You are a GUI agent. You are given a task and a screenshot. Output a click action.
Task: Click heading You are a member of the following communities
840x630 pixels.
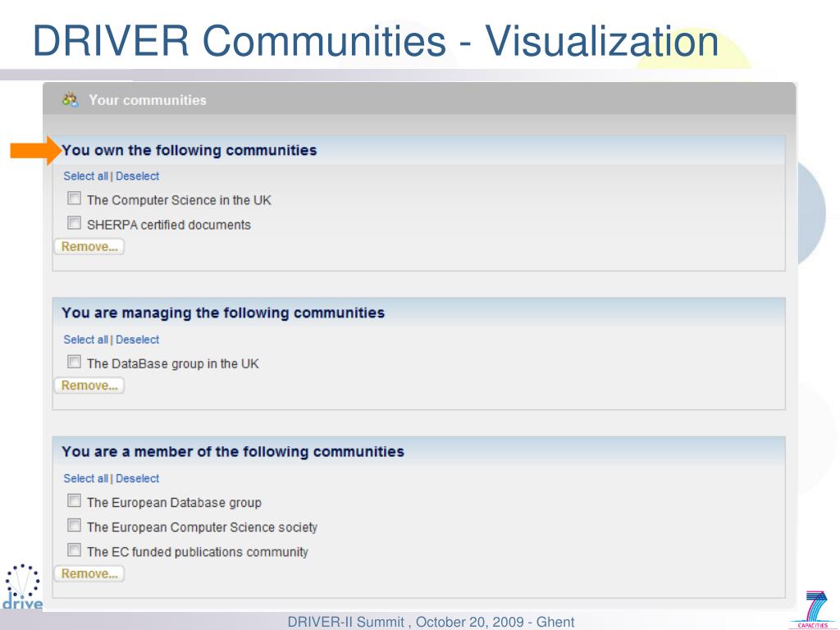point(232,452)
